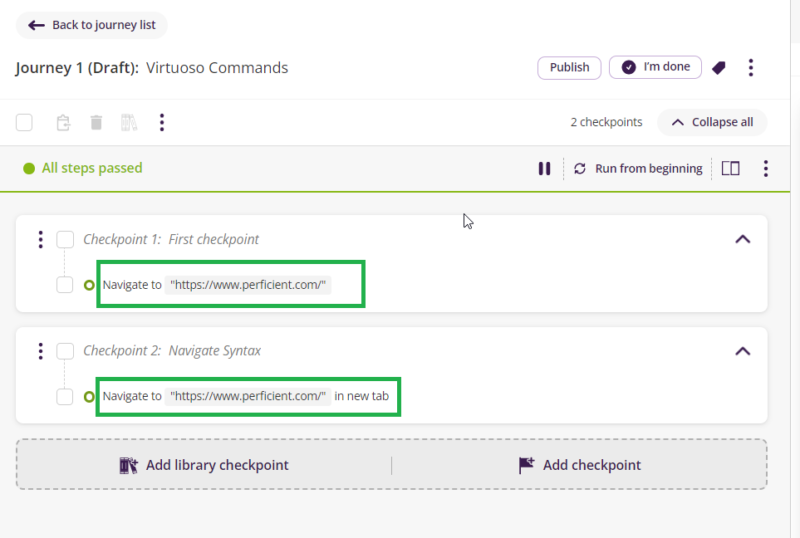This screenshot has height=538, width=800.
Task: Pause execution with the pause icon
Action: coord(544,169)
